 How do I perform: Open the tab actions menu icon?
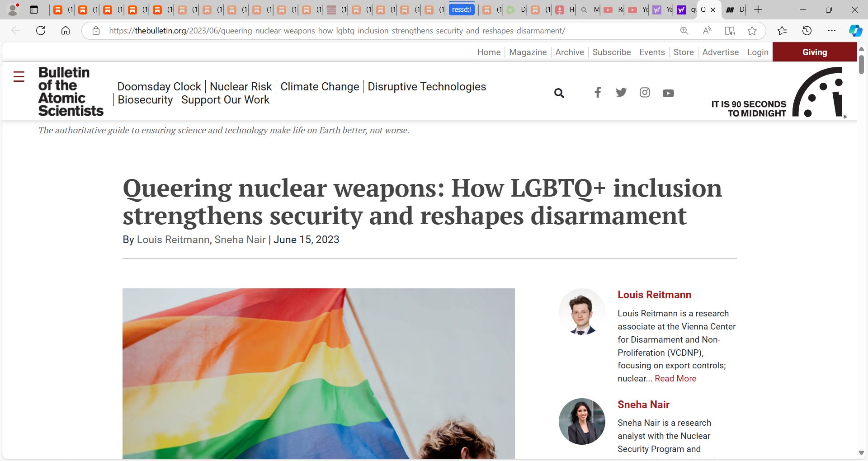[34, 9]
